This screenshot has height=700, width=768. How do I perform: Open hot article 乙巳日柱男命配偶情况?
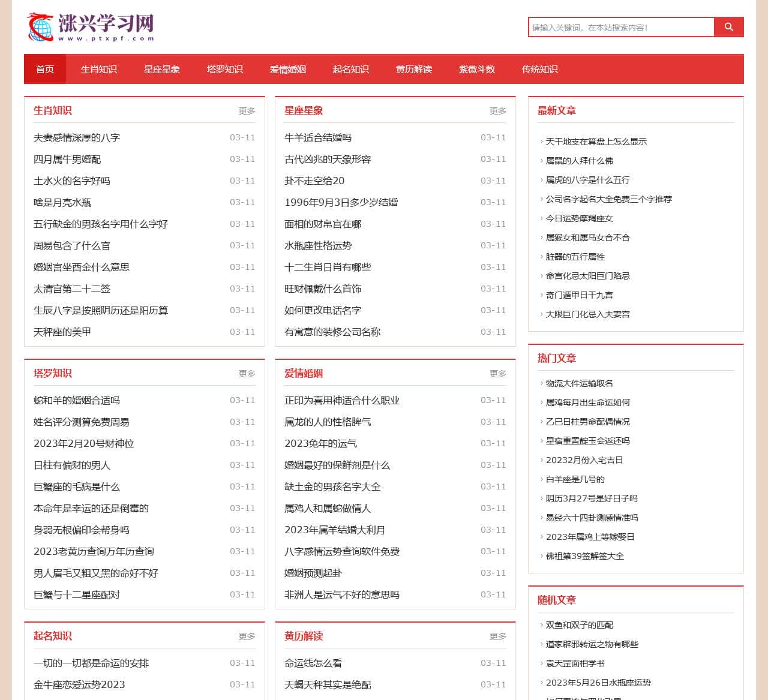588,422
